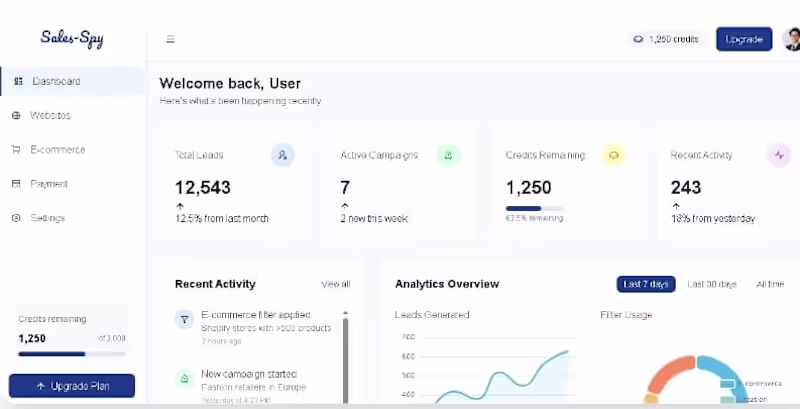Image resolution: width=800 pixels, height=409 pixels.
Task: Click the sidebar 1,250 credits value
Action: click(x=32, y=338)
